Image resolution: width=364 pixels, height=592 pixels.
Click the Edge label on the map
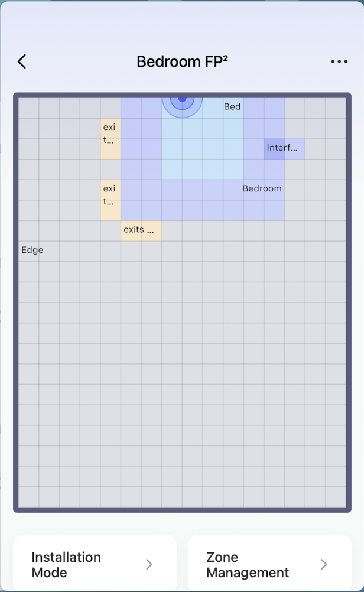[x=32, y=250]
